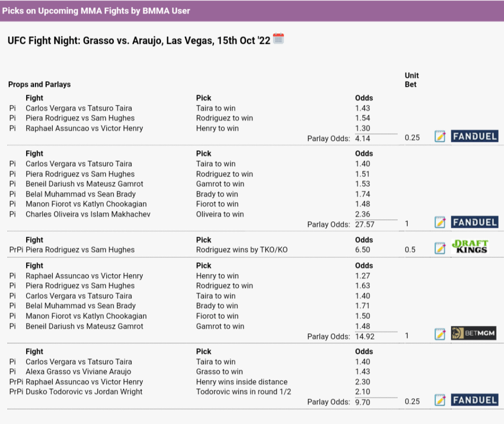504x424 pixels.
Task: Open the BetMGM sportsbook logo
Action: tap(473, 334)
